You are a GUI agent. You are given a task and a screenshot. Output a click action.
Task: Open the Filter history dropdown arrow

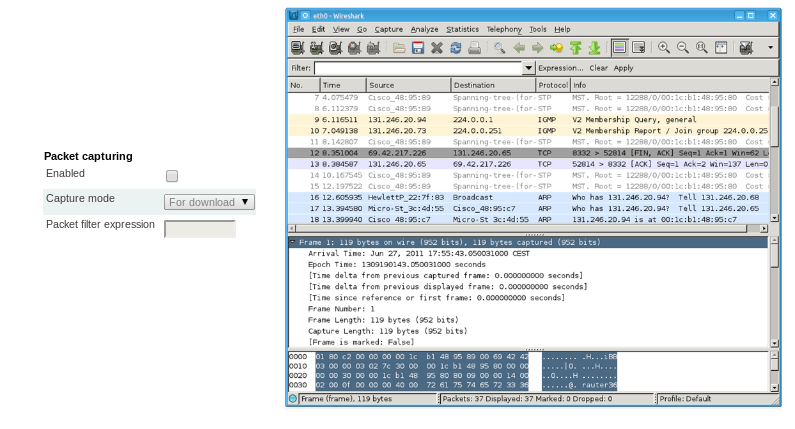coord(529,68)
